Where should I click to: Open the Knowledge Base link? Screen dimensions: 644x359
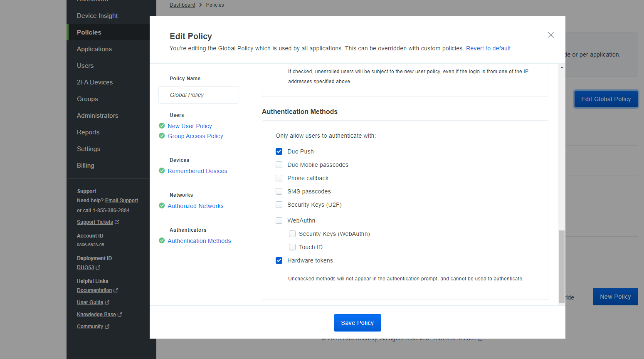(96, 314)
